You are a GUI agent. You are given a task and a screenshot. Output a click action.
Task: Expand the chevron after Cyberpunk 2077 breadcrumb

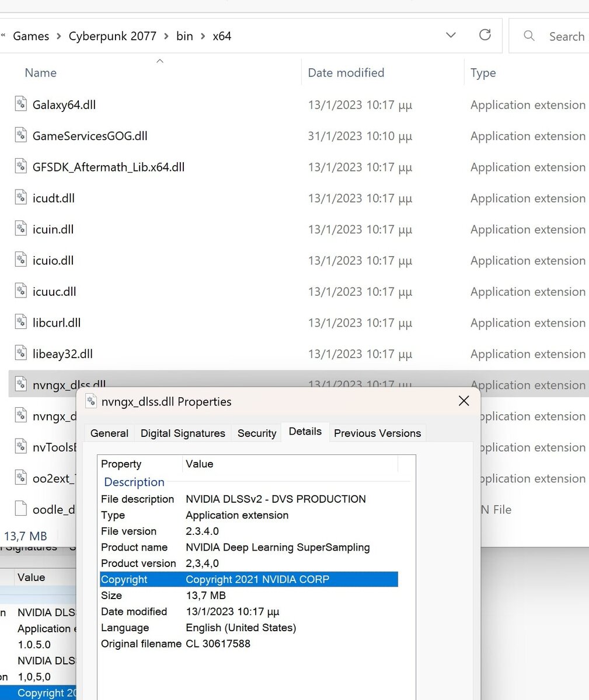(x=166, y=36)
